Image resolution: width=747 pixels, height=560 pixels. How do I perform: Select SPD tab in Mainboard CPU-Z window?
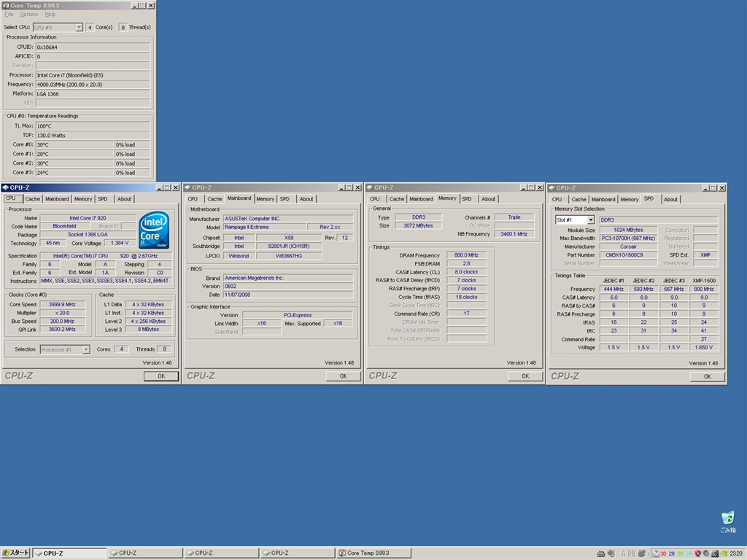tap(285, 199)
